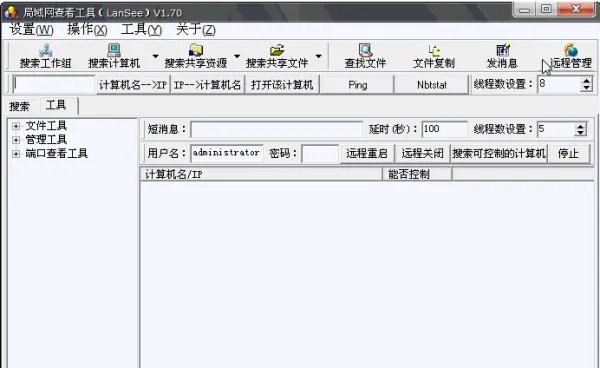Viewport: 600px width, 368px height.
Task: Click the 搜索可控制的计算机 button
Action: pos(499,153)
